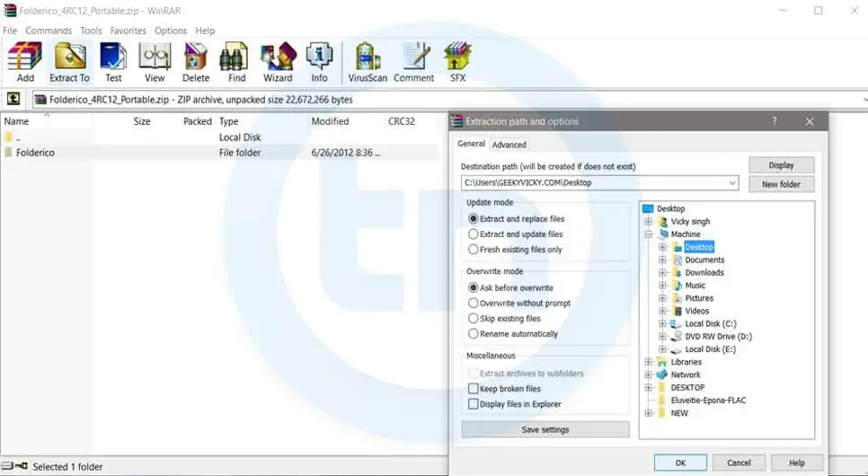Expand the Documents tree node
This screenshot has height=476, width=868.
point(662,260)
